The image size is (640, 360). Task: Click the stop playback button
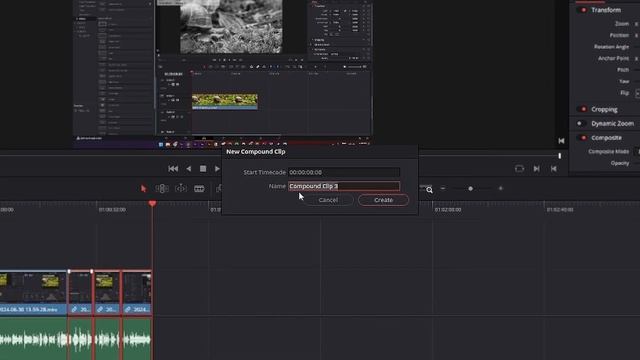click(203, 169)
